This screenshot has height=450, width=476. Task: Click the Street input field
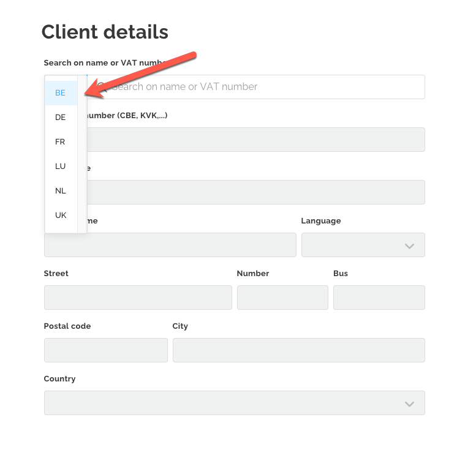coord(138,298)
